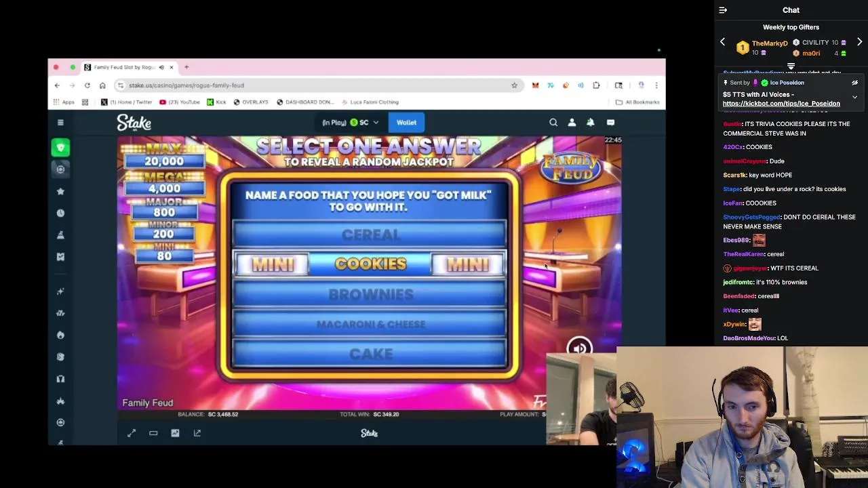Toggle theatre mode below the game
868x488 pixels.
click(x=153, y=433)
